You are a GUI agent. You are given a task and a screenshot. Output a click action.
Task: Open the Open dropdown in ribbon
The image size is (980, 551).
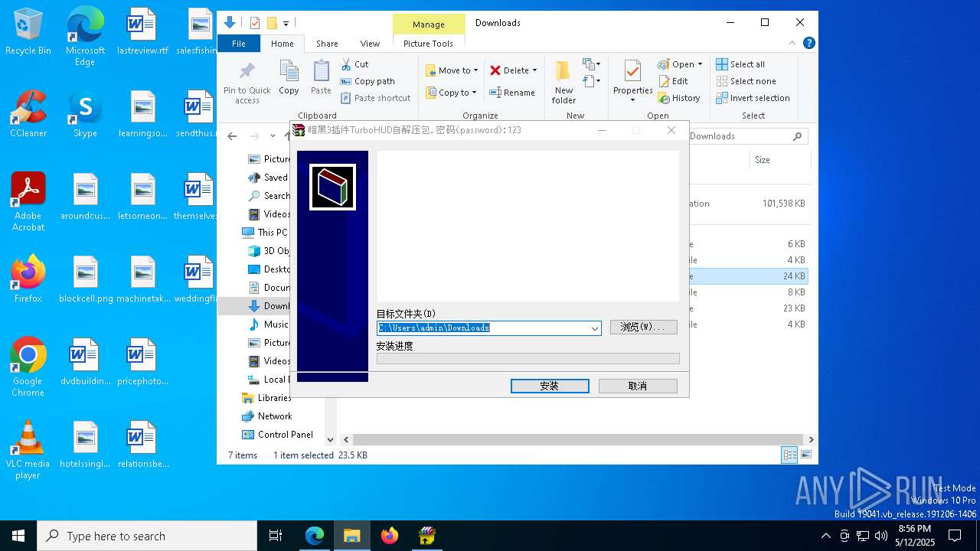(680, 64)
